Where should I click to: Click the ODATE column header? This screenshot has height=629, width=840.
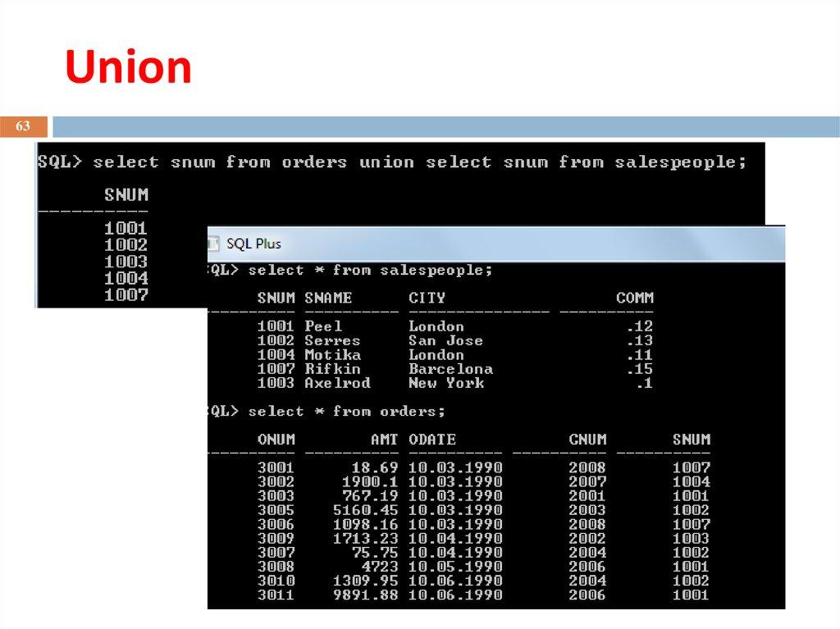[432, 440]
